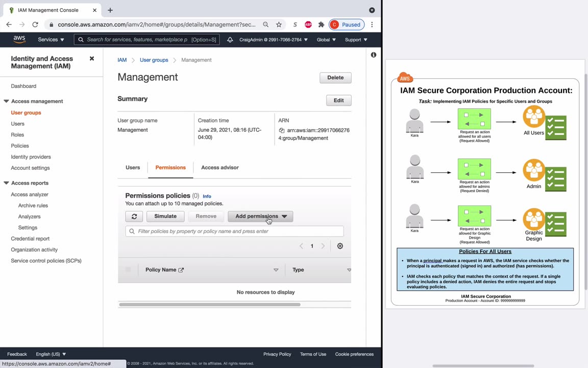Screen dimensions: 588x368
Task: Open Privacy Policy footer link
Action: (x=277, y=354)
